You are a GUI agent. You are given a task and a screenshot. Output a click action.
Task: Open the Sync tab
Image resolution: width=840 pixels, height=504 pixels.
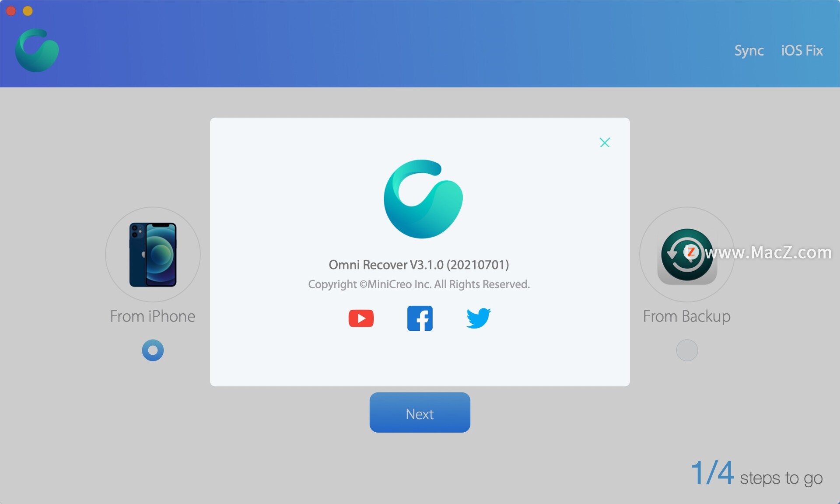coord(749,51)
